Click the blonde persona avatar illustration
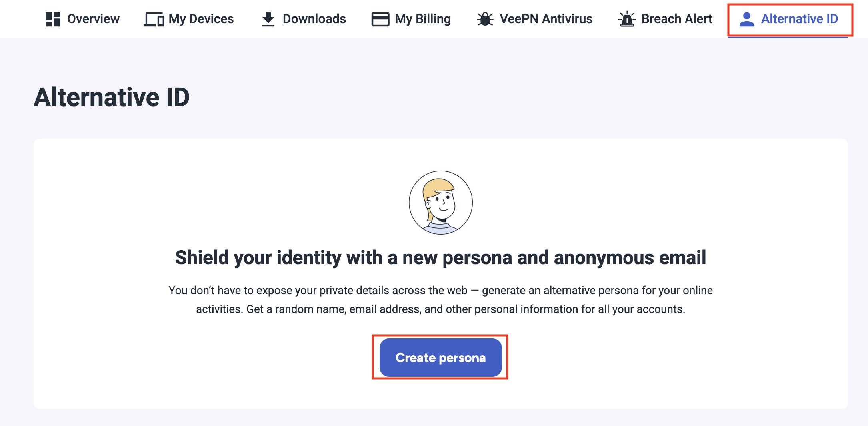The image size is (868, 426). click(440, 203)
